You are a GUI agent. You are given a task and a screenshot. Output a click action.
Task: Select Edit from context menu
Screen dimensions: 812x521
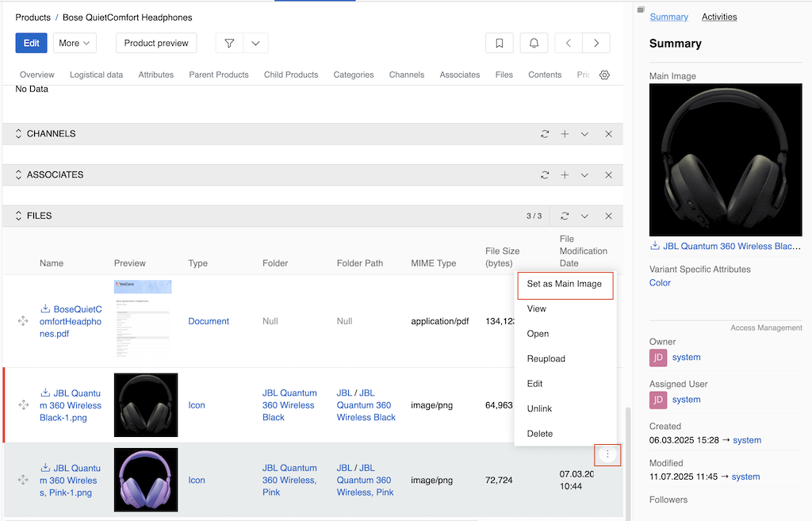(x=565, y=383)
